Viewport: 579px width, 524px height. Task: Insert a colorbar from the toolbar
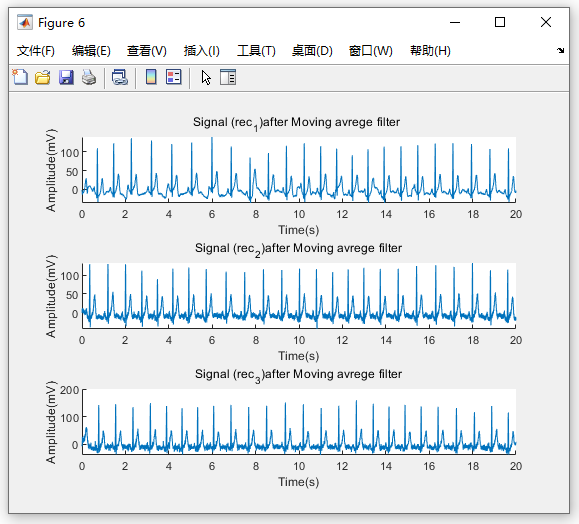151,77
